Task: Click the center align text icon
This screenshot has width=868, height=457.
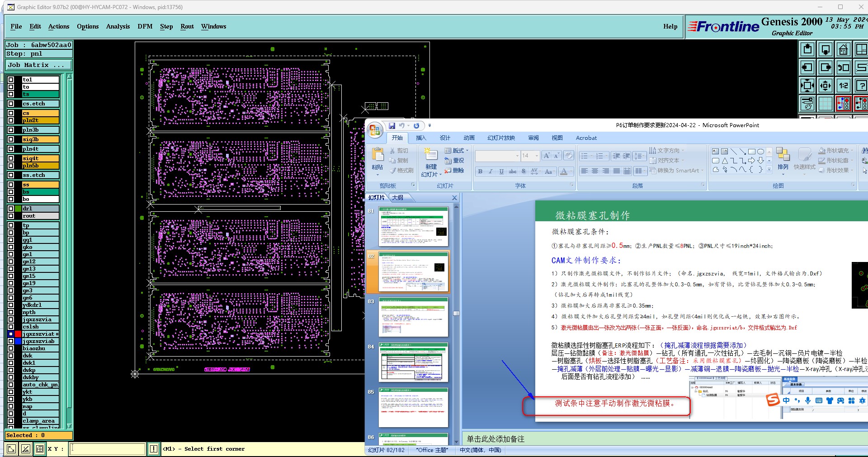Action: (595, 171)
